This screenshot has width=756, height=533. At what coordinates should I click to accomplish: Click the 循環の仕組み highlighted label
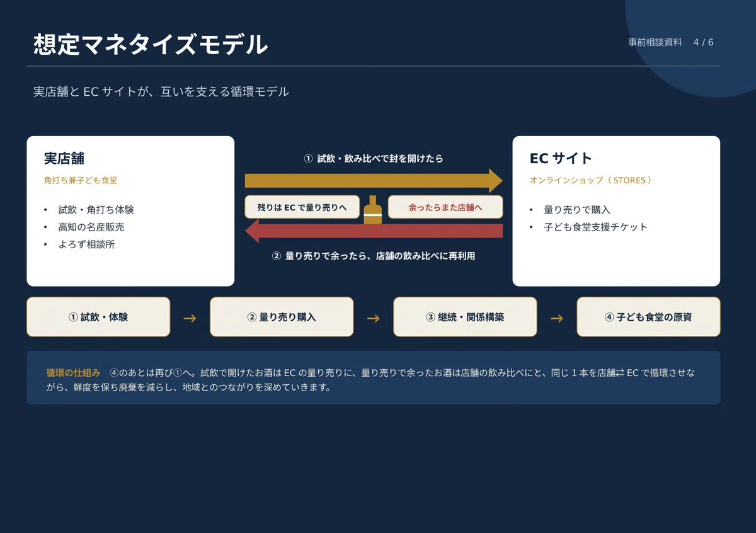click(x=73, y=372)
